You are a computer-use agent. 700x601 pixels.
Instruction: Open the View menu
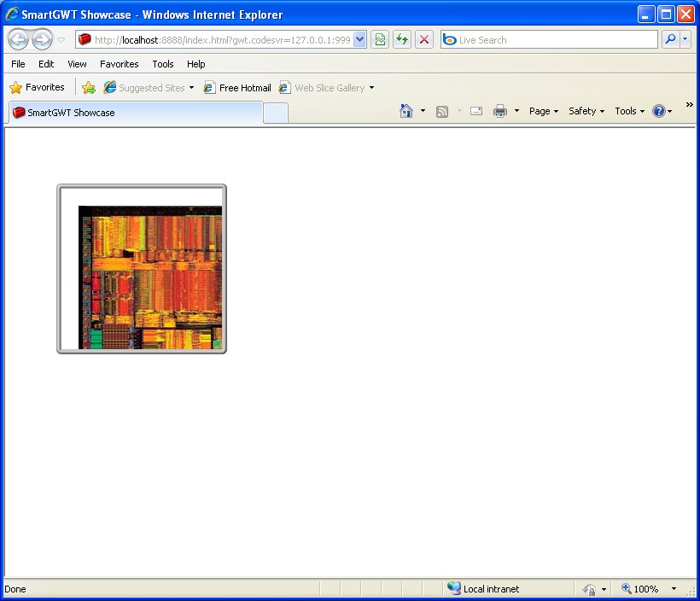click(x=77, y=64)
